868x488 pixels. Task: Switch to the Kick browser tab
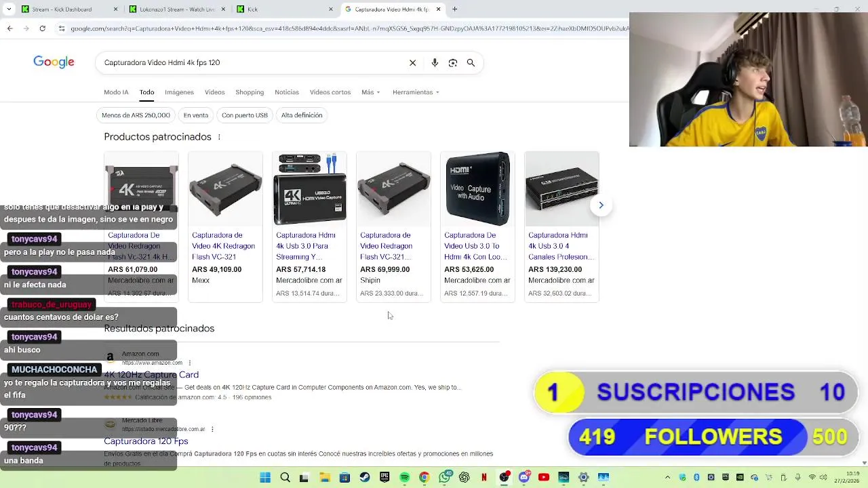coord(285,9)
